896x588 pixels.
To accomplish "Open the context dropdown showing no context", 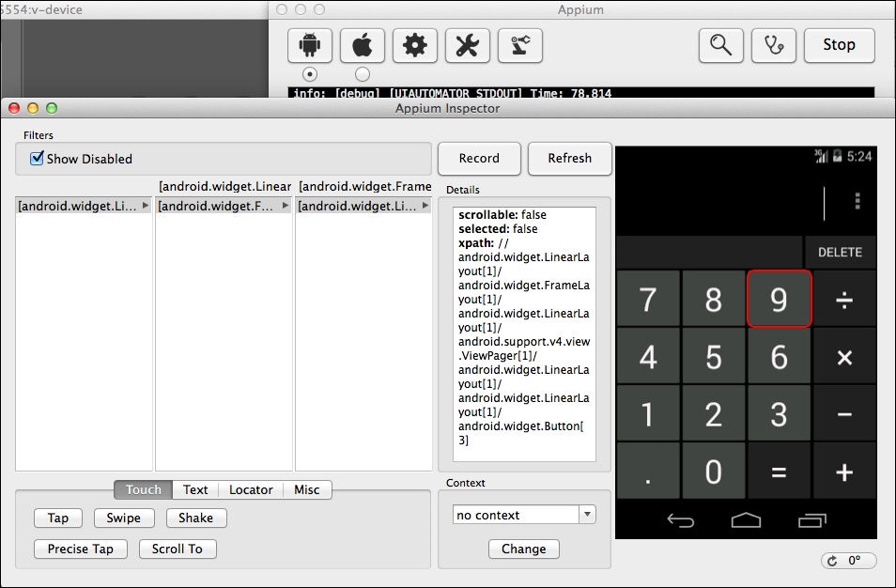I will pyautogui.click(x=524, y=515).
